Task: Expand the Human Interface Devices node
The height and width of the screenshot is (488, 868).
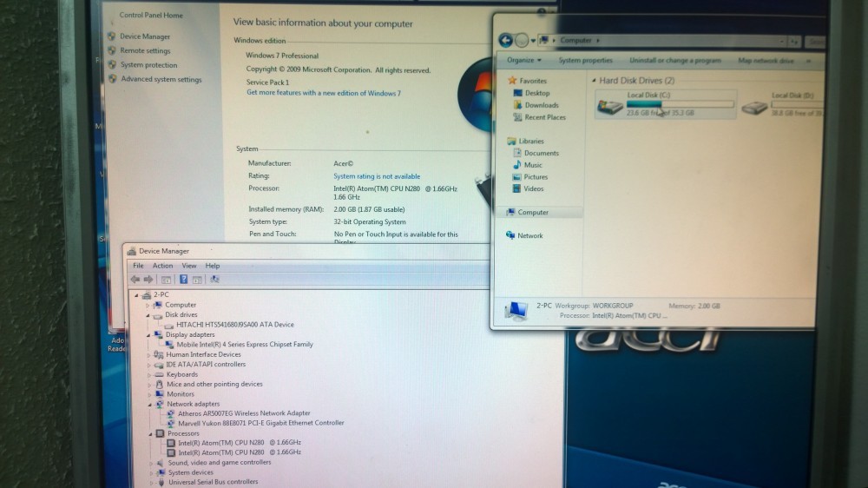Action: click(x=148, y=355)
